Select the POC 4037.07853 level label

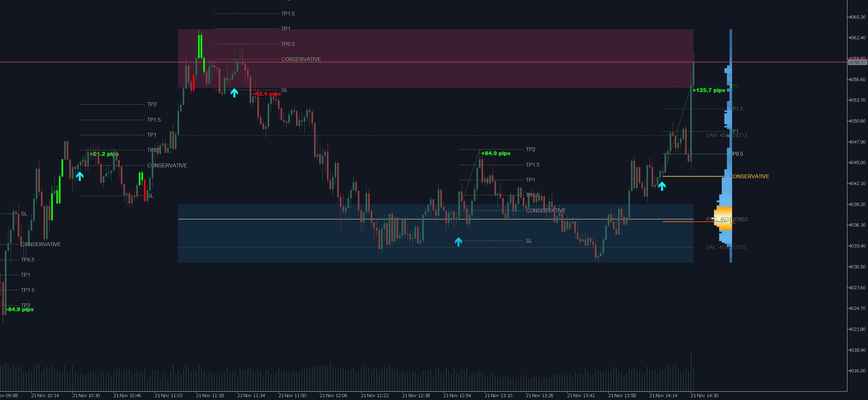(x=727, y=219)
